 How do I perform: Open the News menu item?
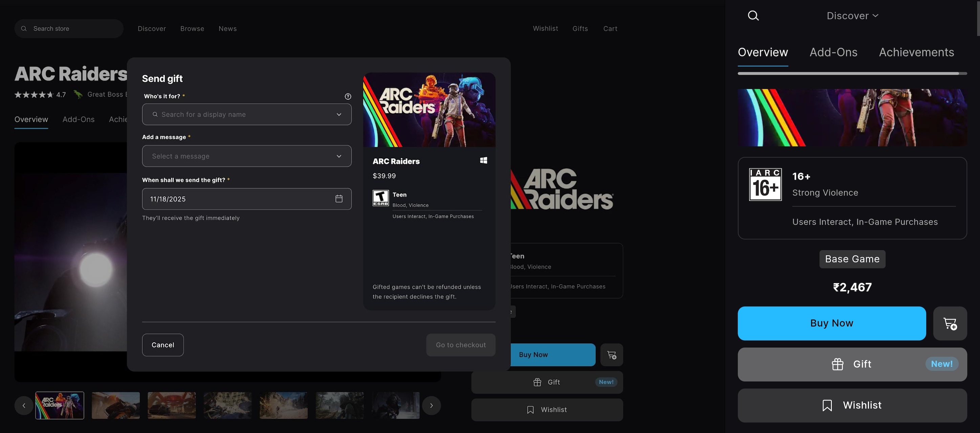coord(227,28)
